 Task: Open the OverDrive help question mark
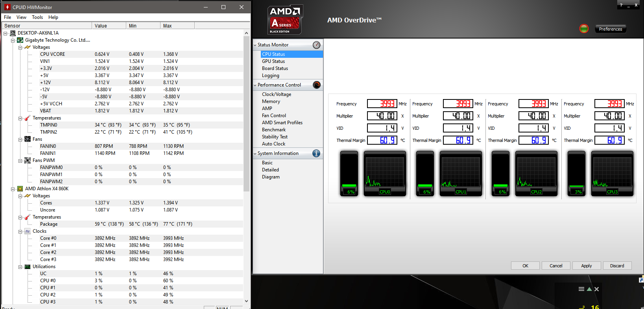(x=621, y=5)
